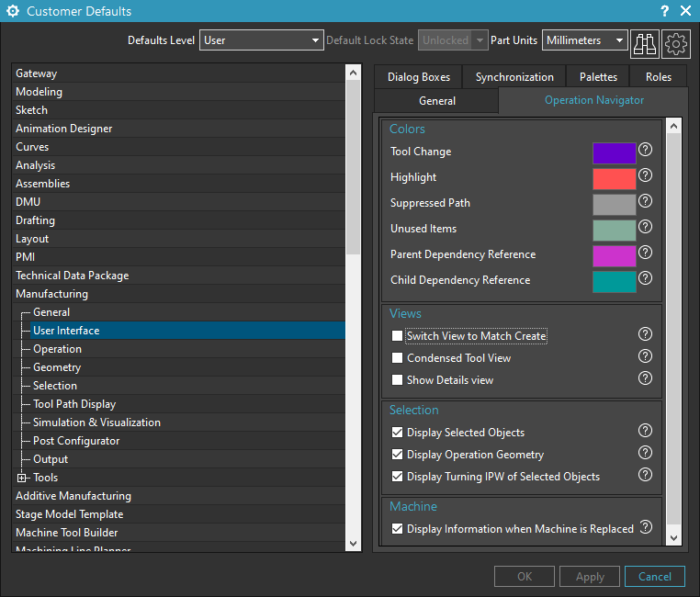Image resolution: width=700 pixels, height=597 pixels.
Task: Click the category list scroll up arrow
Action: 353,73
